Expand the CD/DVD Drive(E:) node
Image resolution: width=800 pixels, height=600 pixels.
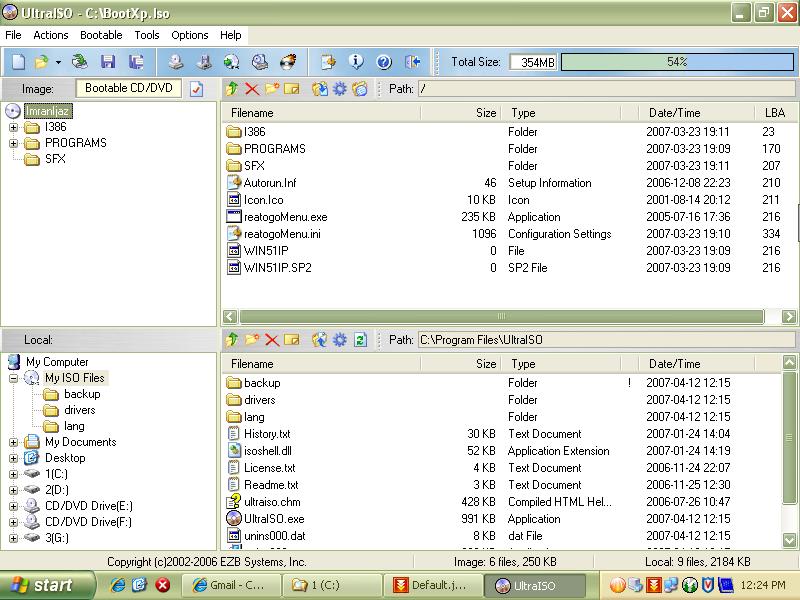point(14,506)
